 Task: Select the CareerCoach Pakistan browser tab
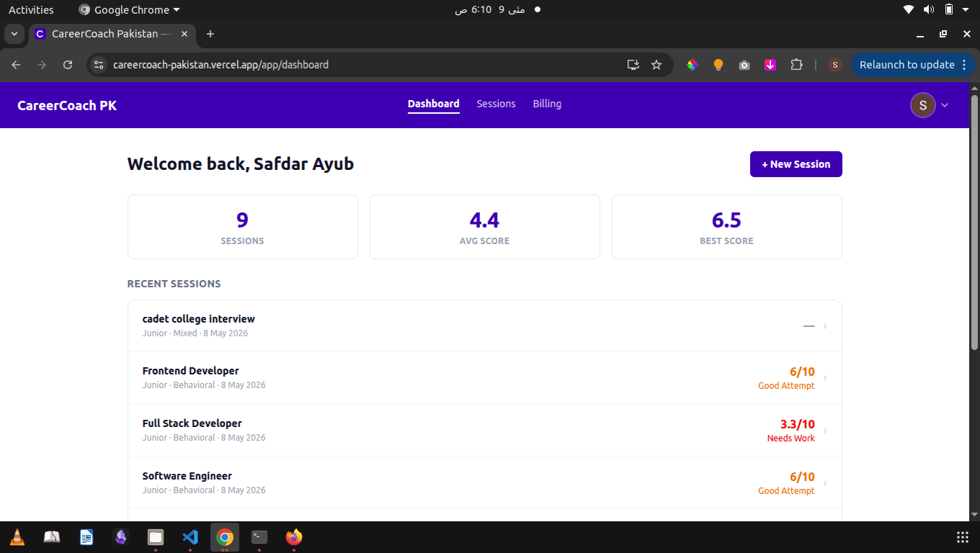pyautogui.click(x=112, y=34)
